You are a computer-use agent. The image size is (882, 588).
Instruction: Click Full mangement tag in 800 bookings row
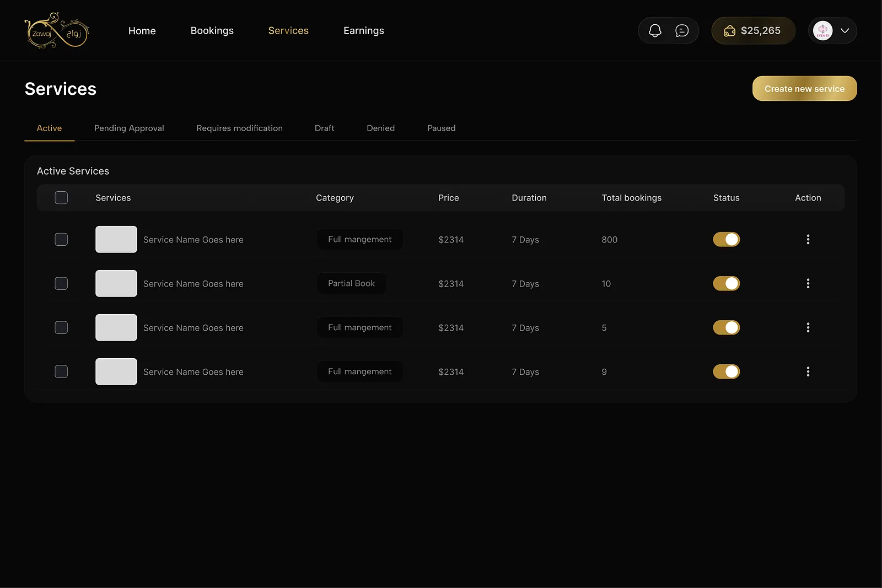(x=360, y=239)
